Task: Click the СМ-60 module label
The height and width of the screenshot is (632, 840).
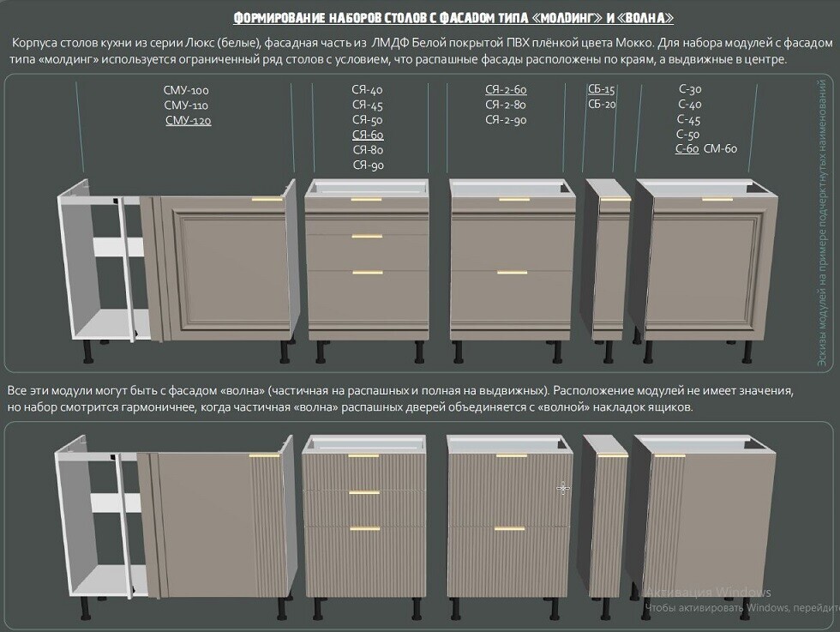Action: pyautogui.click(x=720, y=149)
